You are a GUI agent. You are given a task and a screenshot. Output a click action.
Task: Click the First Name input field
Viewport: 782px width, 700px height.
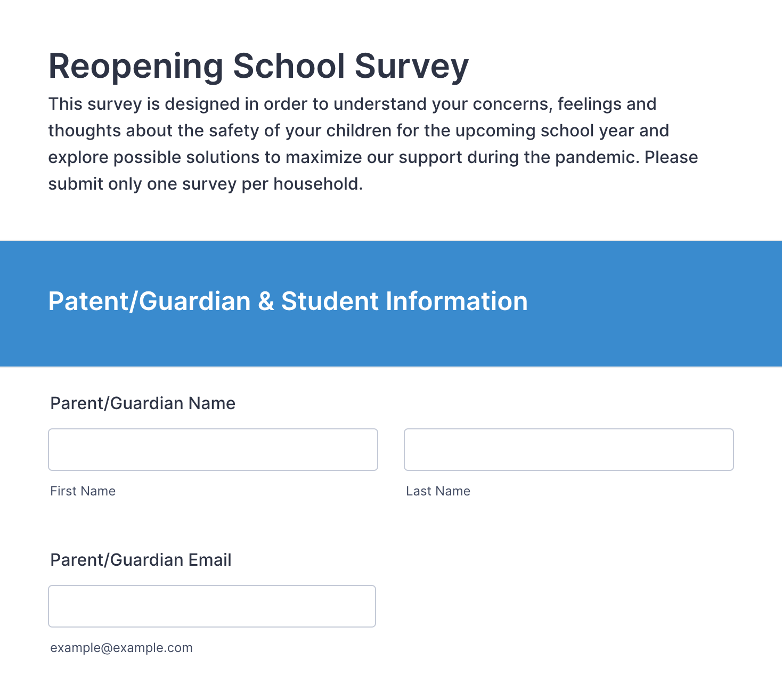213,450
